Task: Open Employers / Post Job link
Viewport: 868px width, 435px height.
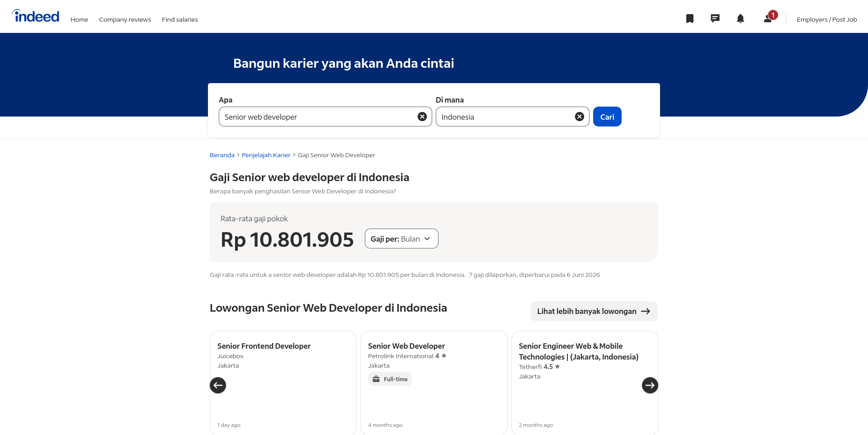Action: 827,19
